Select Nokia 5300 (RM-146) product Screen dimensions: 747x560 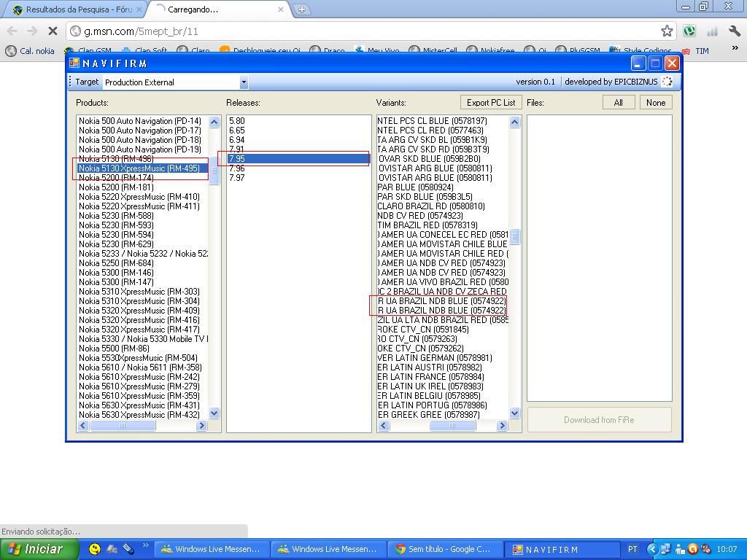[142, 273]
